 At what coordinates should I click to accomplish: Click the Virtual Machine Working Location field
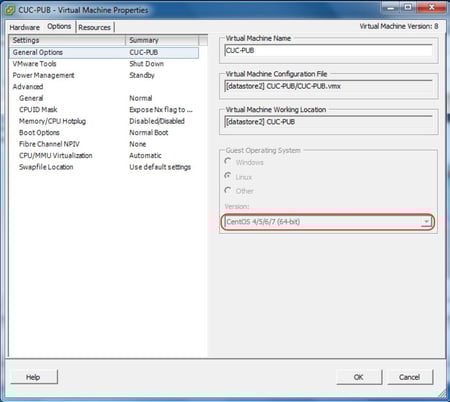[x=329, y=122]
